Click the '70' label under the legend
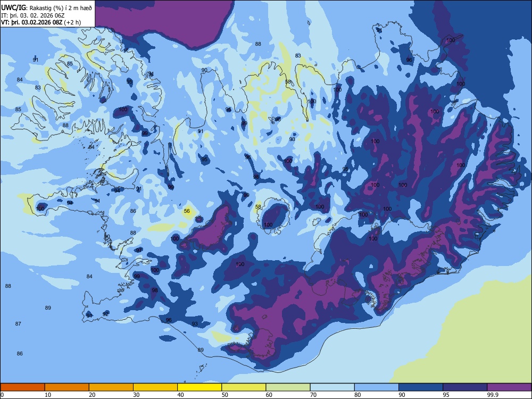Screen dimensions: 532x399 [x=313, y=395]
